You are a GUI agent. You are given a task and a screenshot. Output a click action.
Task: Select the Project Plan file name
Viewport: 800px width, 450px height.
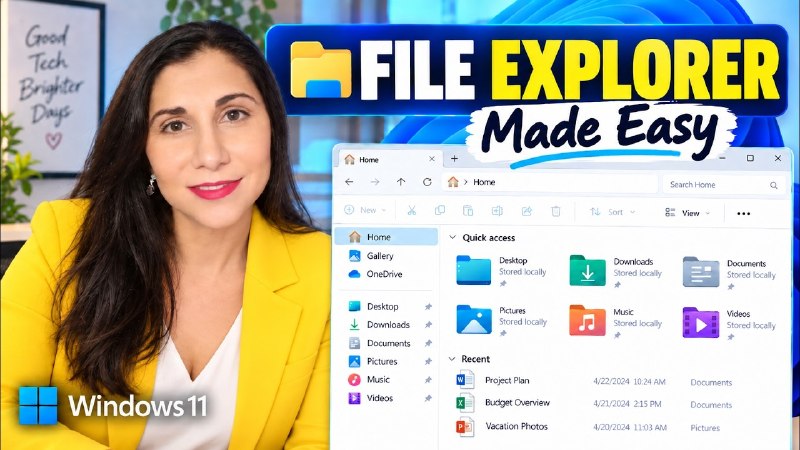[507, 381]
